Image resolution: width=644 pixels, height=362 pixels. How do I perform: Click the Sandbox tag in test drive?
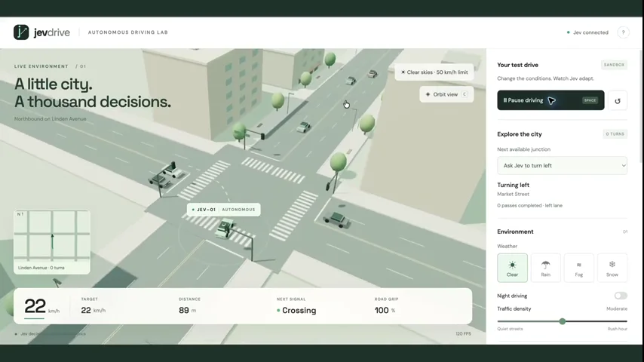[x=614, y=65]
